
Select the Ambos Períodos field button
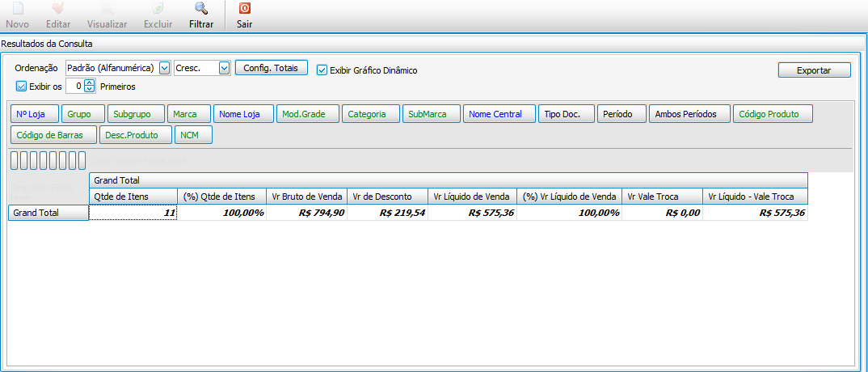tap(689, 114)
